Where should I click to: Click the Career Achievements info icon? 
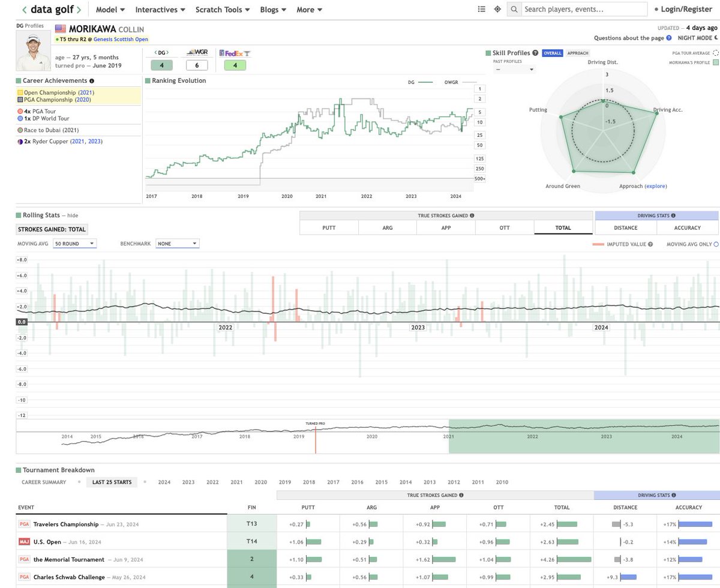[x=92, y=81]
